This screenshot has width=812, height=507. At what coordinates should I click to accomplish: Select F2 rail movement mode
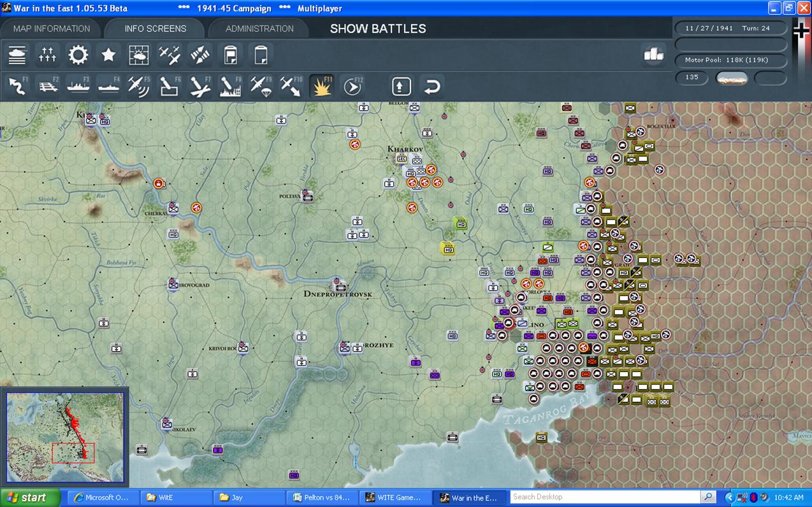(48, 86)
